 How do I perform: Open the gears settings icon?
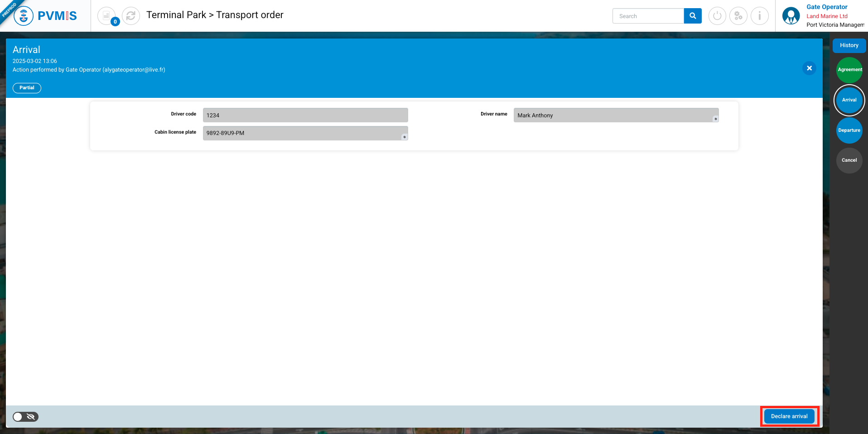738,16
